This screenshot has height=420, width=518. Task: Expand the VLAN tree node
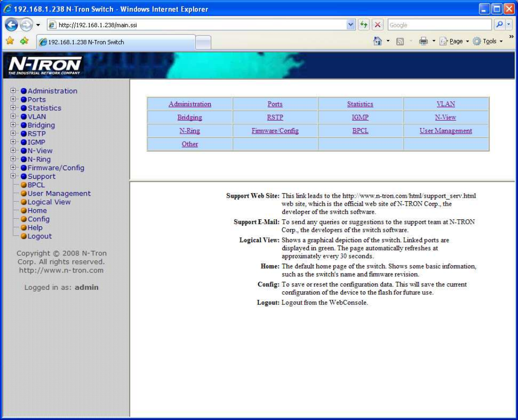[x=13, y=116]
